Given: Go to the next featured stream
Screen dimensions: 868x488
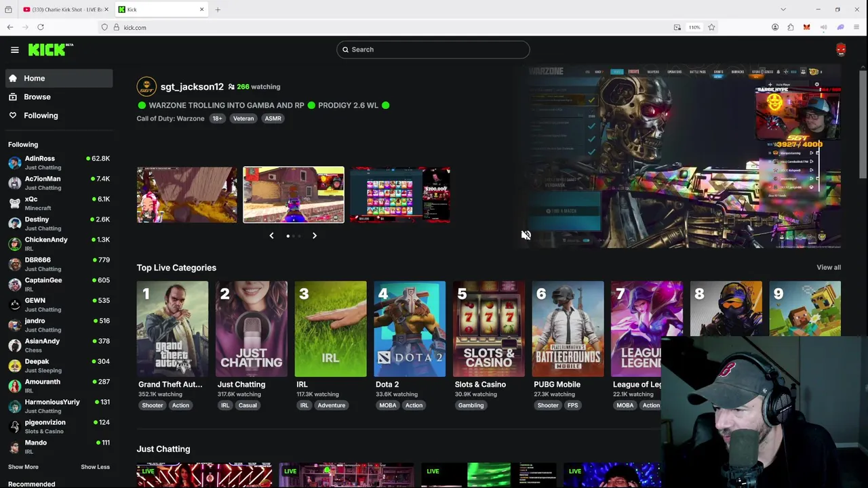Looking at the screenshot, I should click(314, 236).
